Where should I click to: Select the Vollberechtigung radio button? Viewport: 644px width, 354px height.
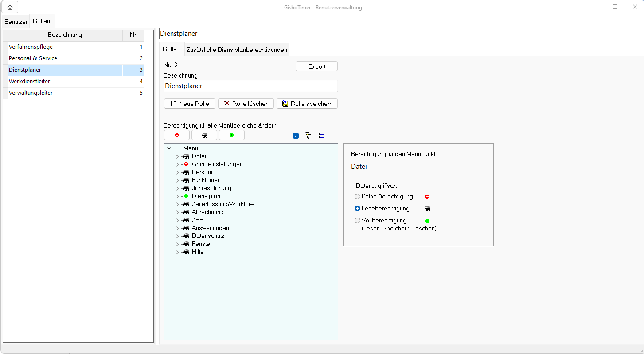[x=358, y=221]
